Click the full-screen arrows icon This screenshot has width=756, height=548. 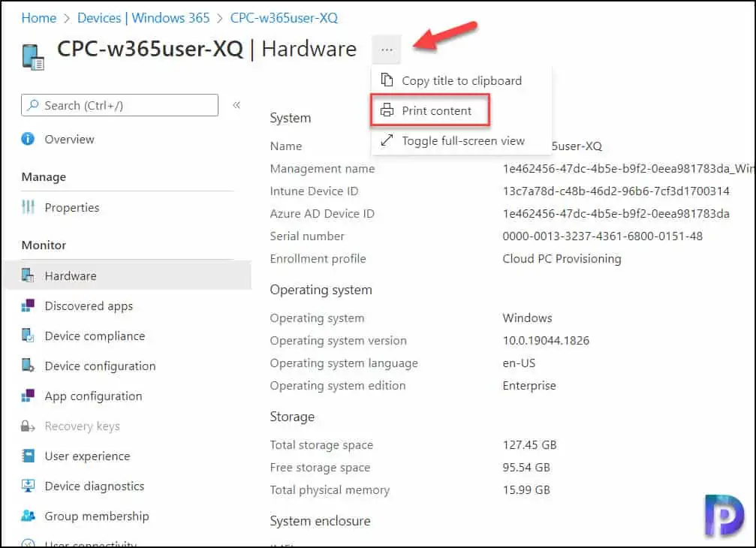click(x=387, y=140)
